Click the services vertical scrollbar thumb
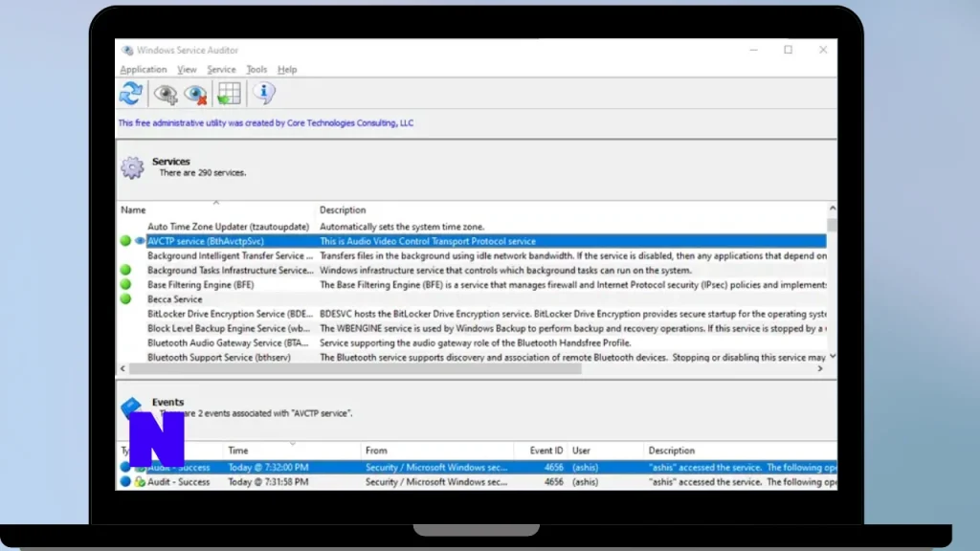This screenshot has height=551, width=980. coord(832,225)
